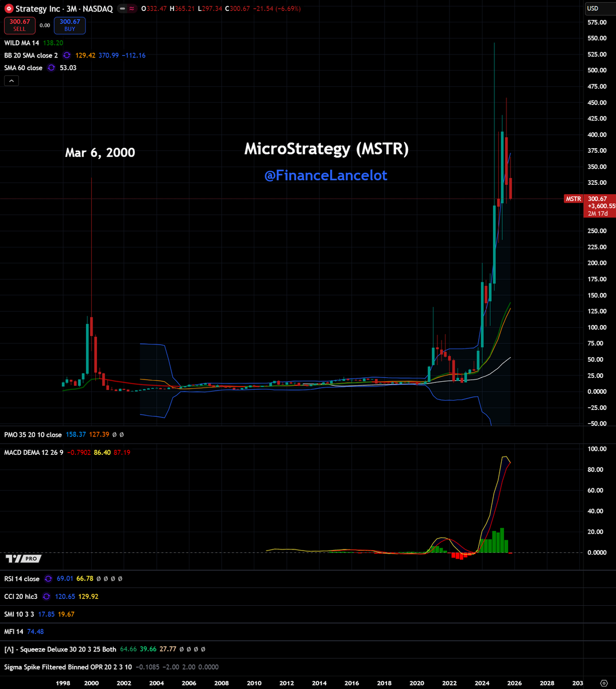Click the blue 300.67 BUY button
The width and height of the screenshot is (616, 689).
(69, 25)
